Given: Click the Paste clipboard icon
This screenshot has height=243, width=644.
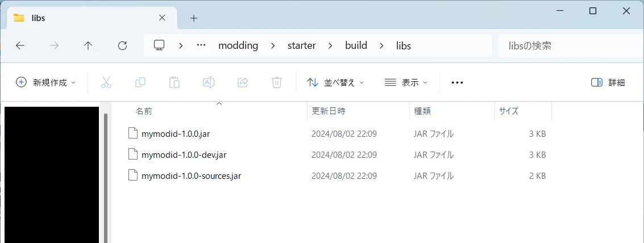Looking at the screenshot, I should (174, 82).
